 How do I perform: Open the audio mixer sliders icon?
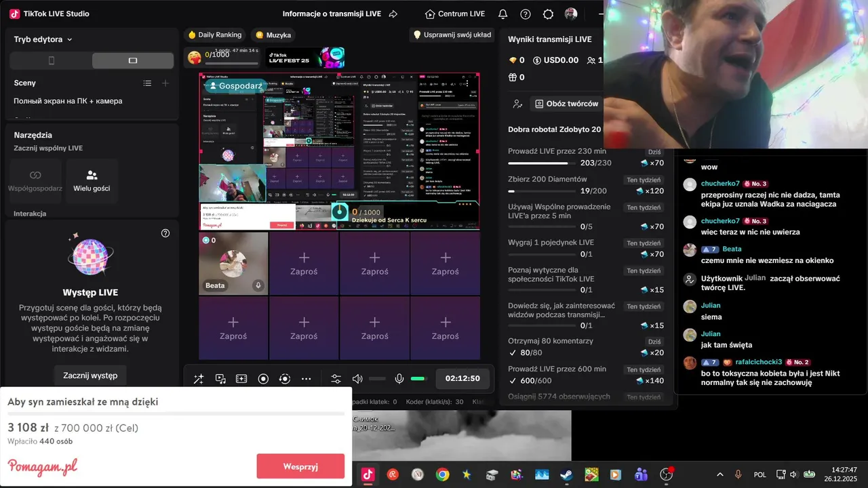click(x=336, y=379)
